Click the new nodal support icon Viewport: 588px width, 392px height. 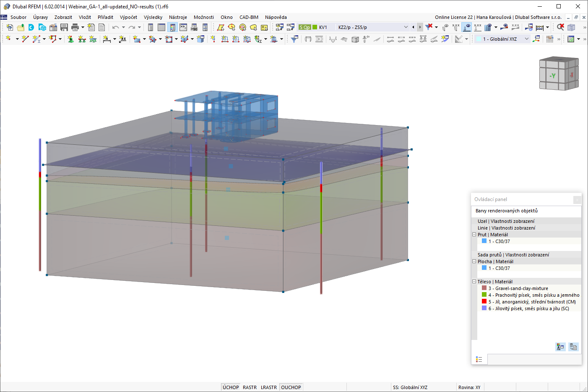[x=70, y=39]
